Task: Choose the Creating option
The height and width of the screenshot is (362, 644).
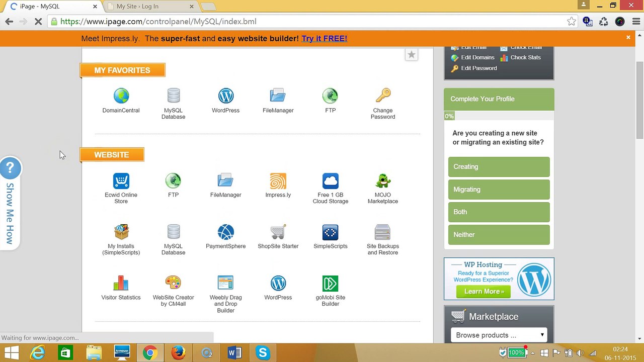Action: [x=499, y=167]
